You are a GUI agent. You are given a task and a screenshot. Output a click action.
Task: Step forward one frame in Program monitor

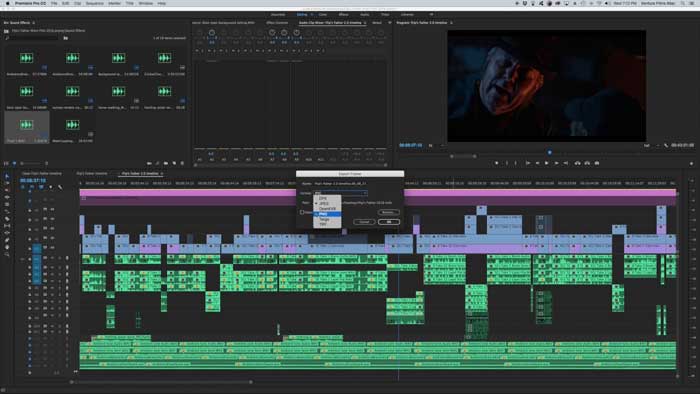[556, 163]
